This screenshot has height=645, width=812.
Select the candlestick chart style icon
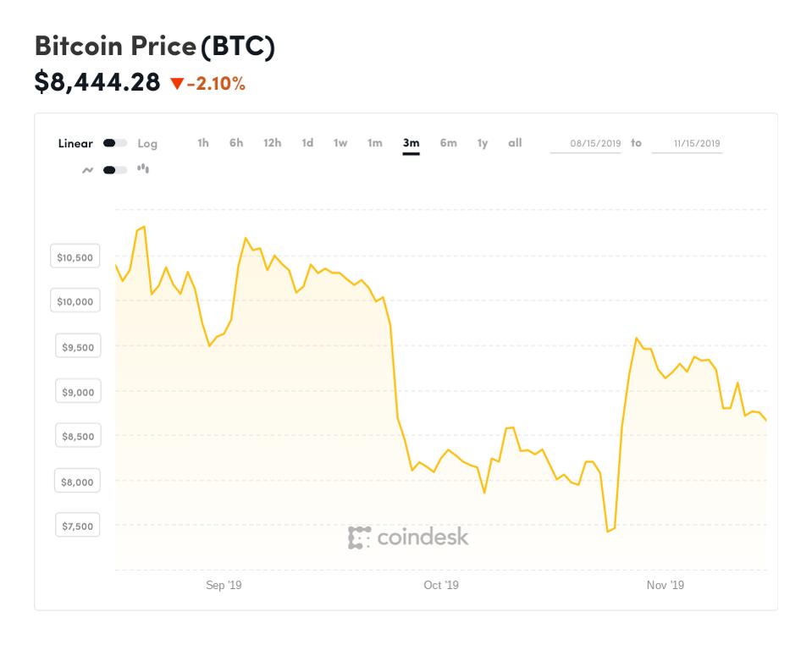coord(143,169)
